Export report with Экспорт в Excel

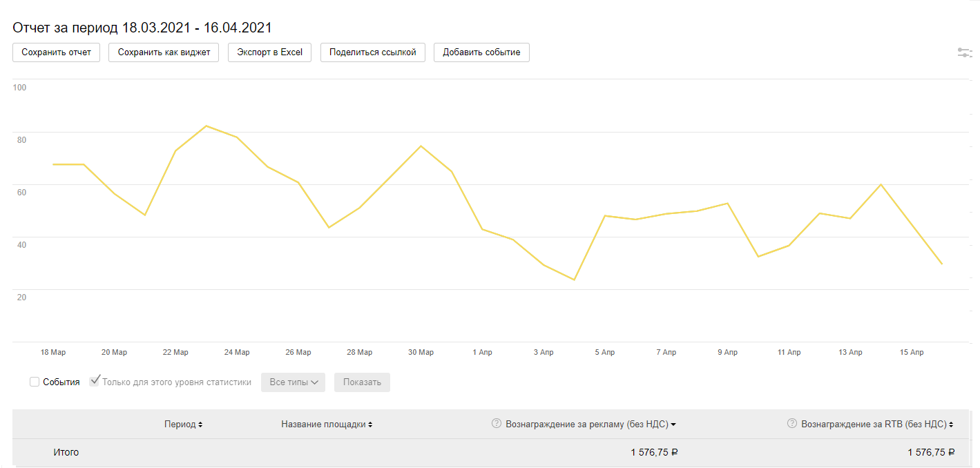coord(269,52)
